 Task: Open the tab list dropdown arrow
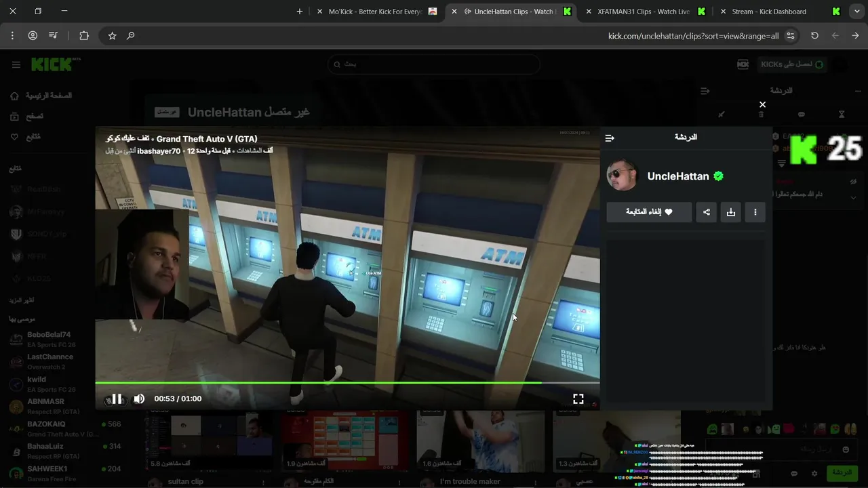(857, 12)
